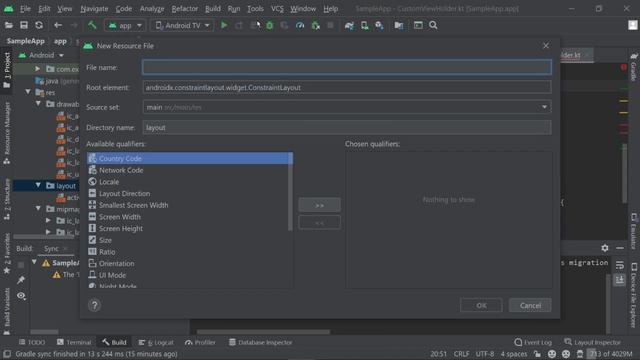Expand the com.ex package node
This screenshot has height=360, width=640.
click(x=38, y=69)
